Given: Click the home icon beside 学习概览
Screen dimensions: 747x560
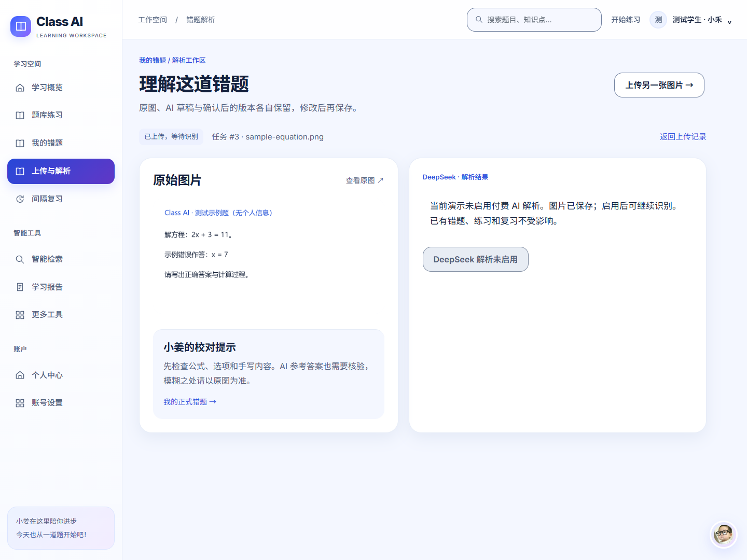Looking at the screenshot, I should (20, 88).
